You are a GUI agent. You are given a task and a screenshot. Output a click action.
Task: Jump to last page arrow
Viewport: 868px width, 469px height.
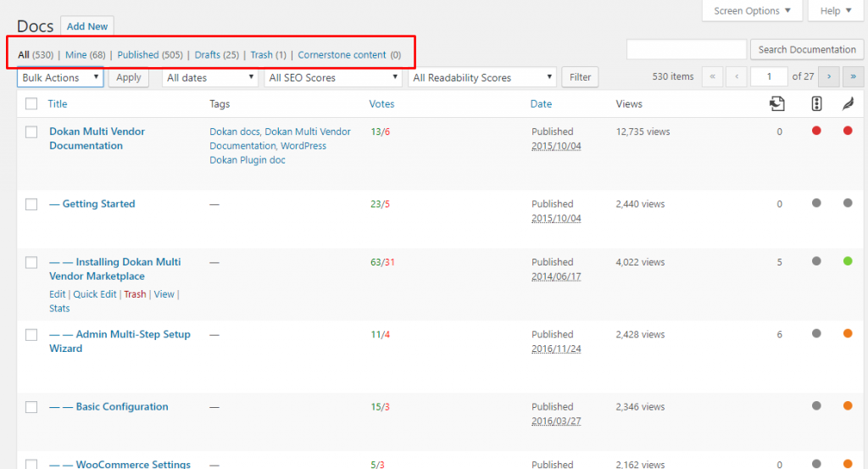[853, 76]
